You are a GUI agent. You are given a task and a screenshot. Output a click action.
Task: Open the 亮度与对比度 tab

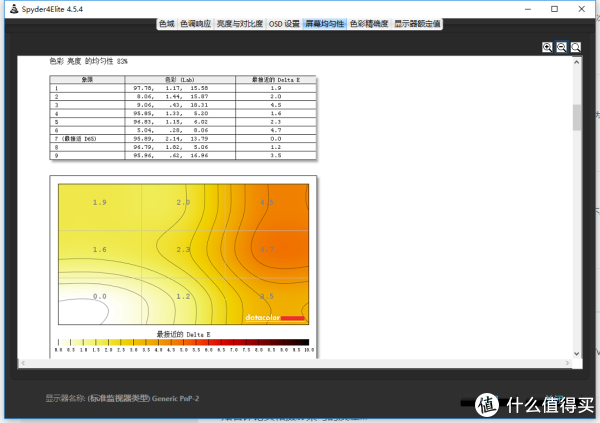pos(240,24)
